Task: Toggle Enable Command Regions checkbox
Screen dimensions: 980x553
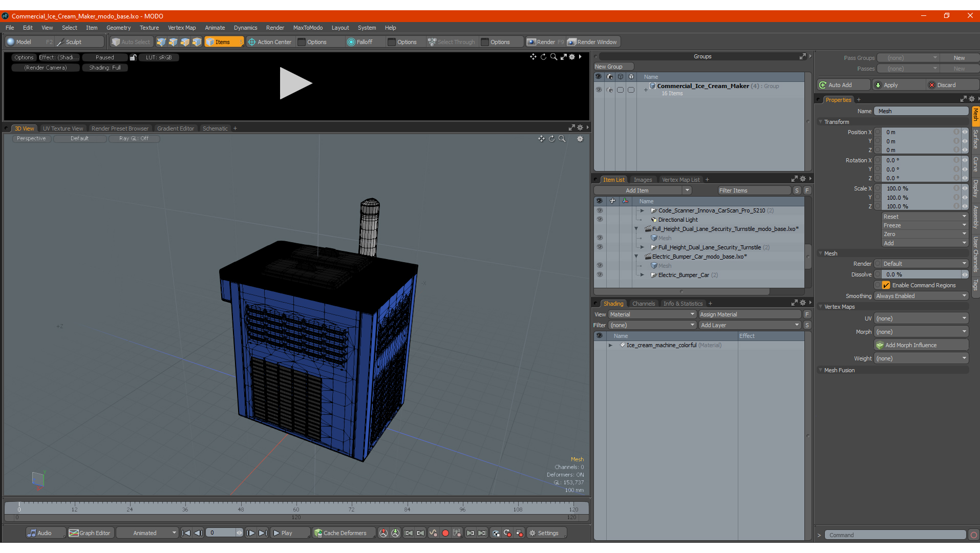Action: pos(886,285)
